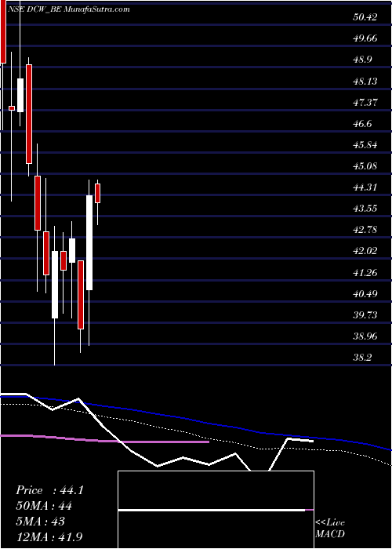
Task: Click the 38.2 price axis label
Action: point(362,358)
